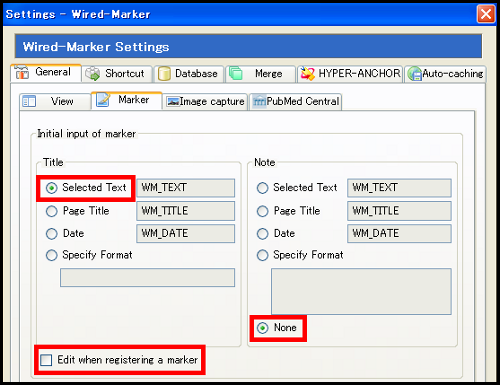Screen dimensions: 500x385
Task: Choose Specify Format for Note
Action: tap(263, 255)
